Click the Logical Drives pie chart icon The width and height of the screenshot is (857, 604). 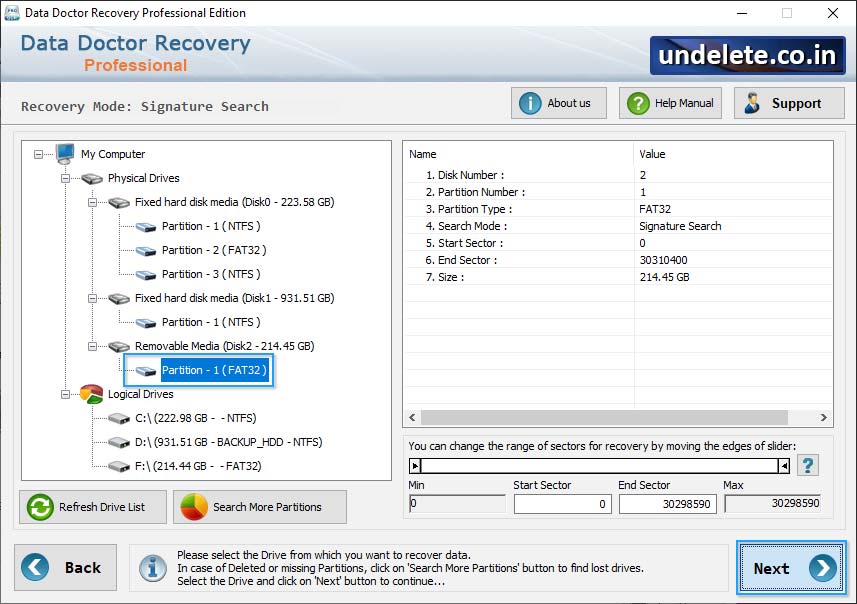[90, 392]
